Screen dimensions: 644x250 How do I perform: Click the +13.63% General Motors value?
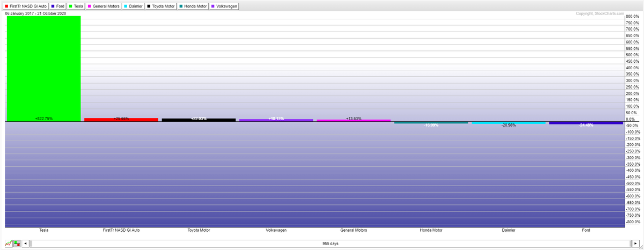click(x=353, y=118)
